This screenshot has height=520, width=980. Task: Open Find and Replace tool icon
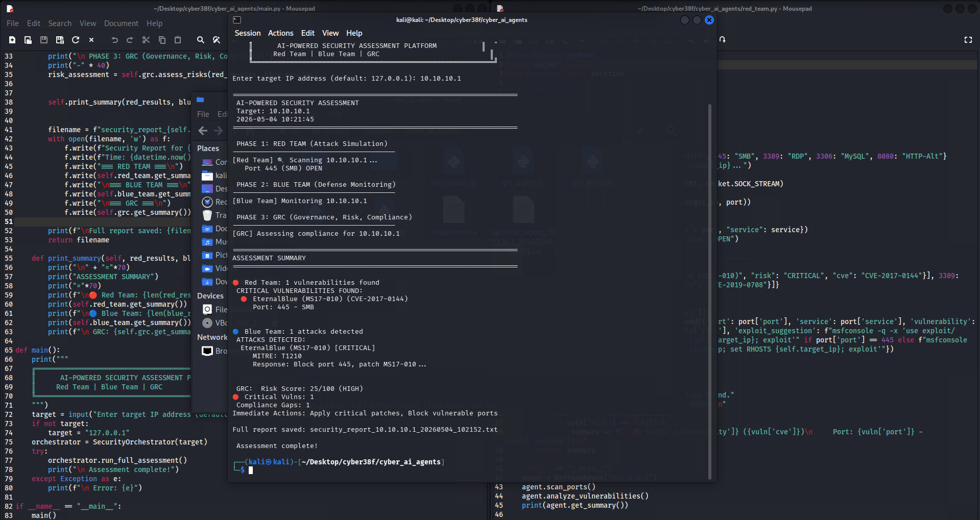point(217,40)
